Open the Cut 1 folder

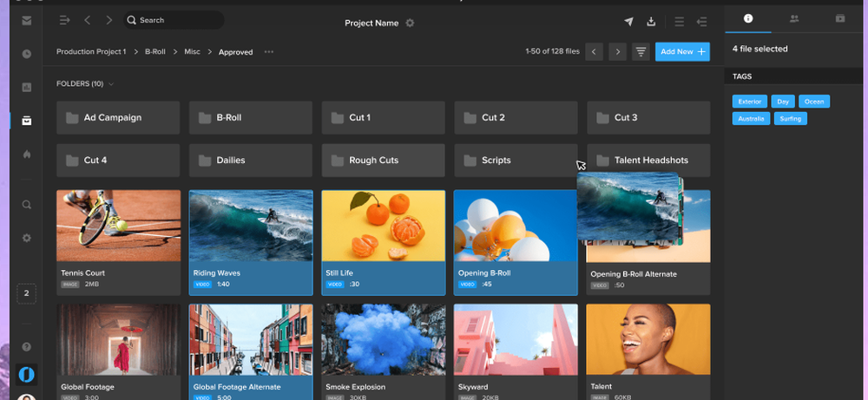pyautogui.click(x=383, y=117)
